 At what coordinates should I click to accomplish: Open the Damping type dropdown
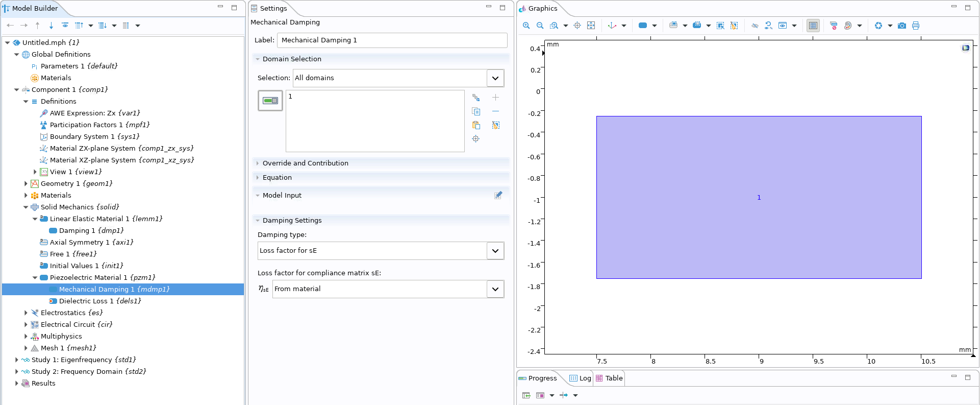coord(495,251)
